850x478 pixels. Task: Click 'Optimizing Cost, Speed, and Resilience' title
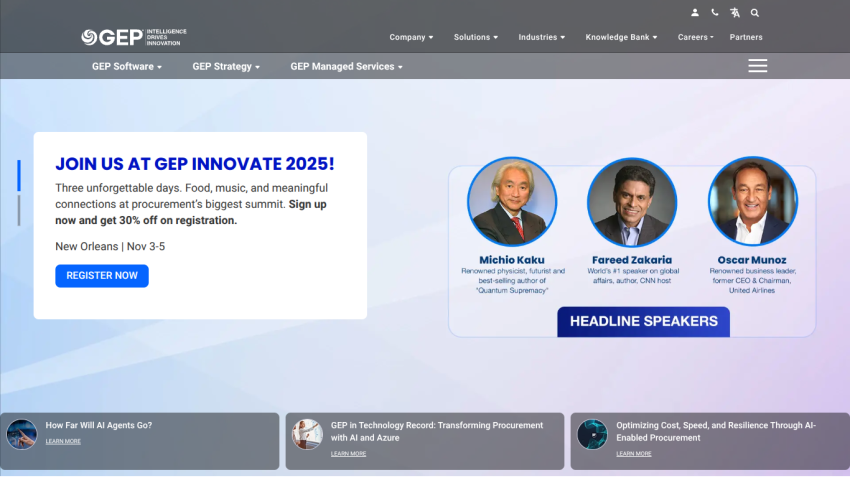(716, 431)
